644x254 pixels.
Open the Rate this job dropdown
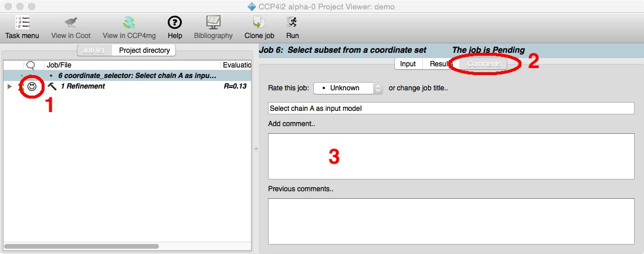pyautogui.click(x=348, y=88)
